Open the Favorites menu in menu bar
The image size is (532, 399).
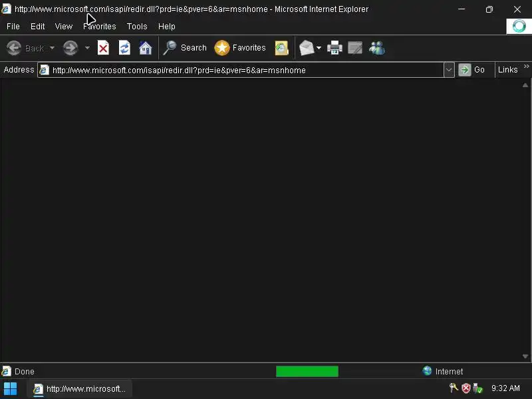coord(99,27)
